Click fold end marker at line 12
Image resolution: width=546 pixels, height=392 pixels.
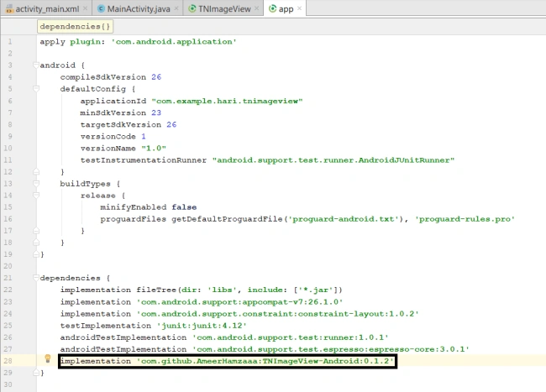(35, 172)
